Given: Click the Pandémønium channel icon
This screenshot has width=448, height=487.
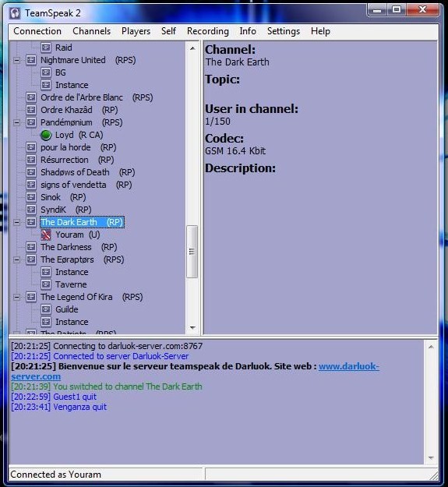Looking at the screenshot, I should 31,122.
